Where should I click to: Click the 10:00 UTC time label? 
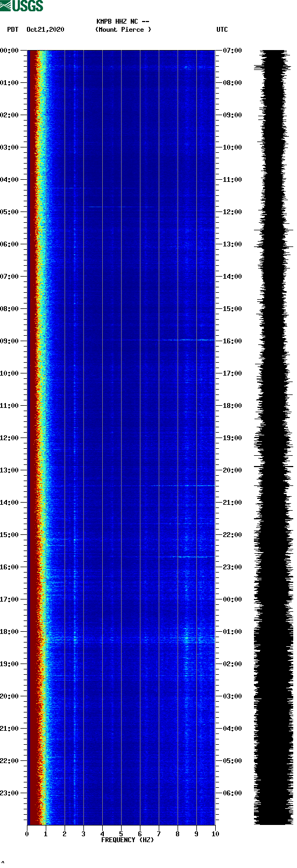point(232,147)
